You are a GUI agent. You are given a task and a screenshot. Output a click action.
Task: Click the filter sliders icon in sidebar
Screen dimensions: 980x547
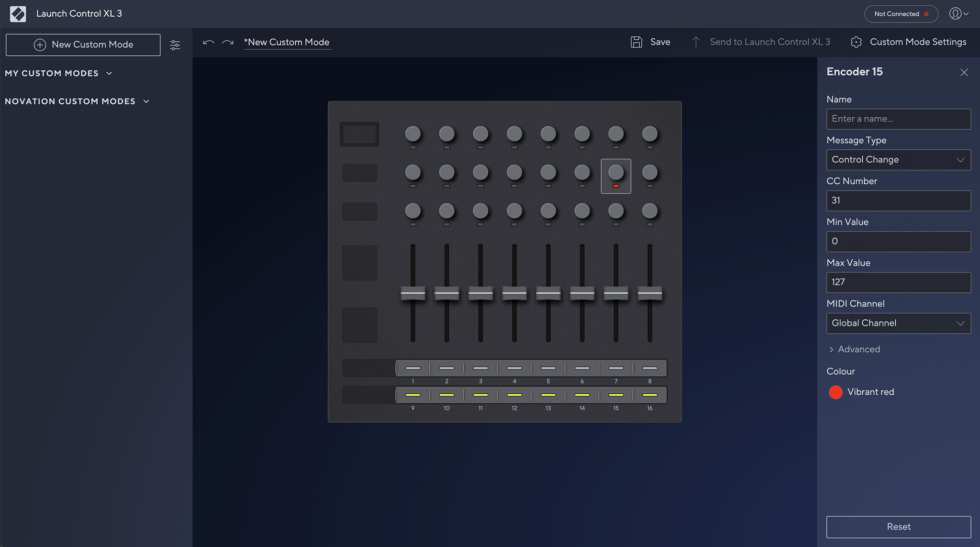[x=175, y=45]
